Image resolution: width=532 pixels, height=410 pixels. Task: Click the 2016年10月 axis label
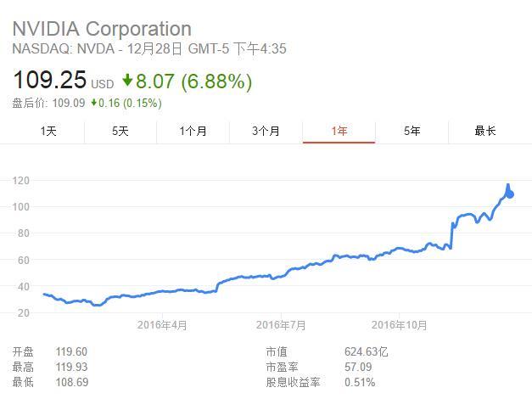400,324
